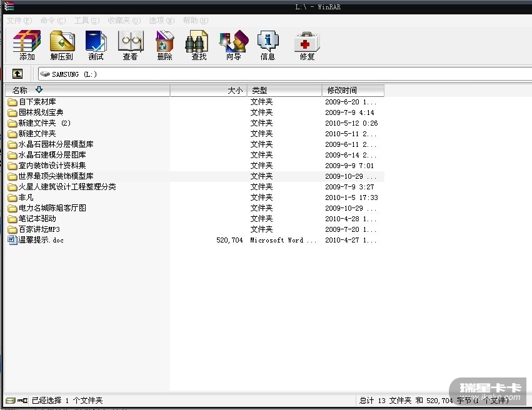Open the 命令 (C) menu
This screenshot has width=532, height=410.
(53, 21)
